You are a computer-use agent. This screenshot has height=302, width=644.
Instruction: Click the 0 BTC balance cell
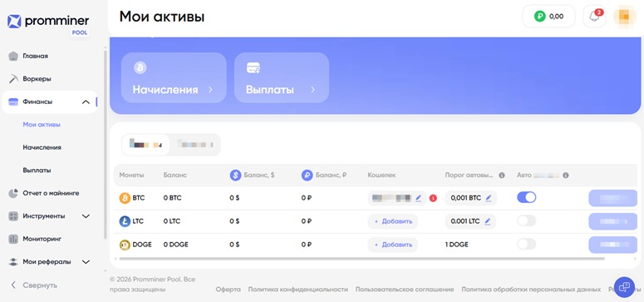[x=172, y=198]
